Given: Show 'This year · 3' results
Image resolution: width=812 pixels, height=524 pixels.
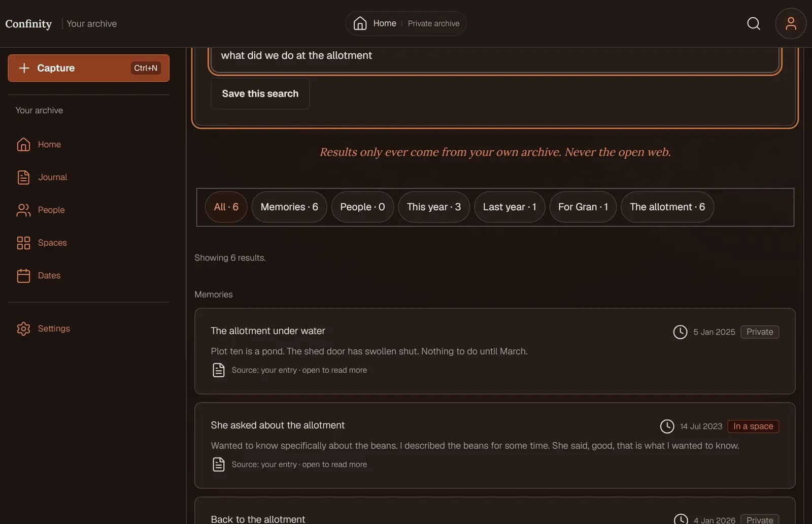Looking at the screenshot, I should (434, 207).
